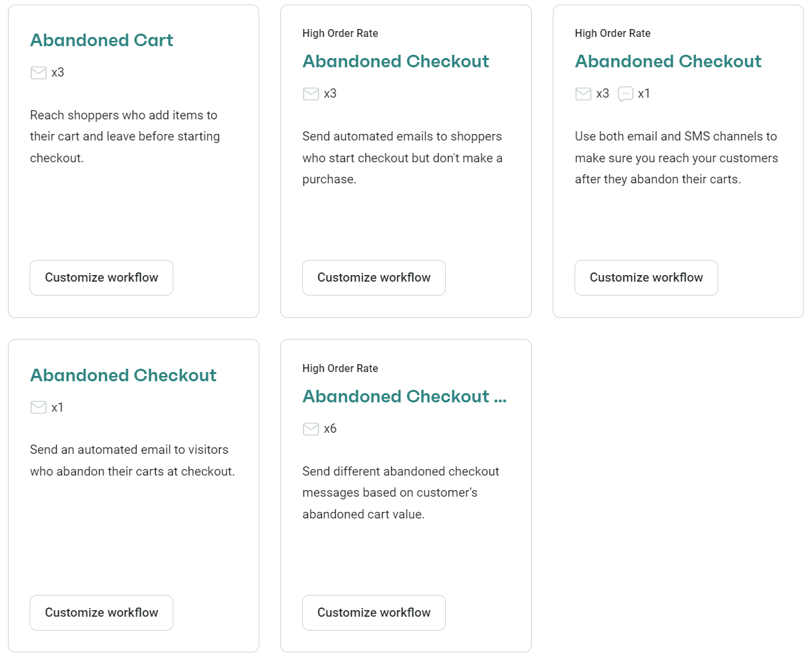Select the email x6 icon on the bottom-middle card
Screen dimensions: 812x655
click(x=311, y=429)
